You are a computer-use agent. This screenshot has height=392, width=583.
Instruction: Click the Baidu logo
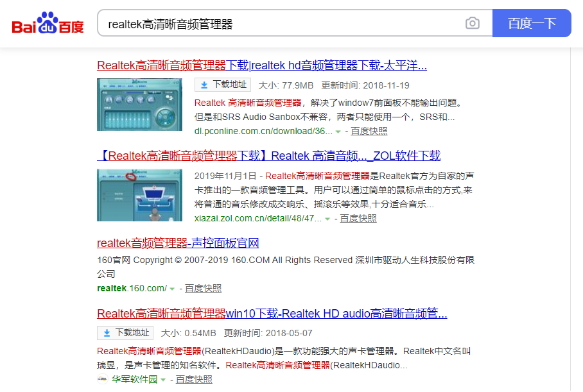(x=48, y=23)
